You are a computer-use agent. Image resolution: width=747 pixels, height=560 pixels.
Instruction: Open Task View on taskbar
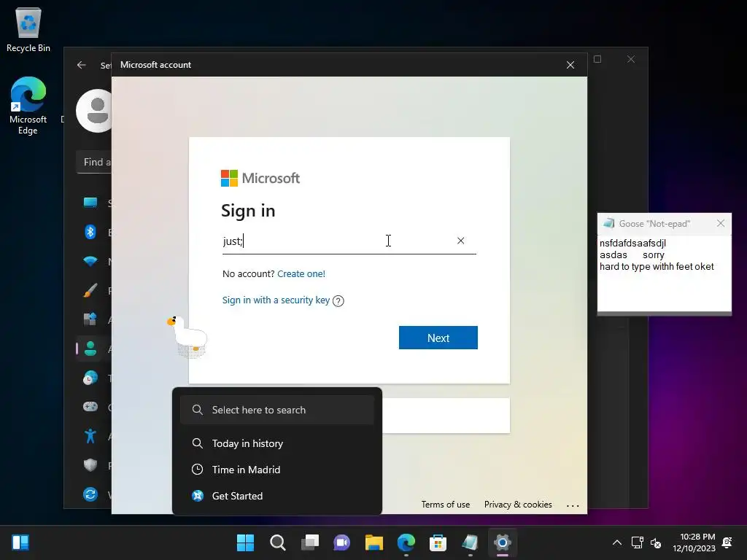[x=309, y=542]
